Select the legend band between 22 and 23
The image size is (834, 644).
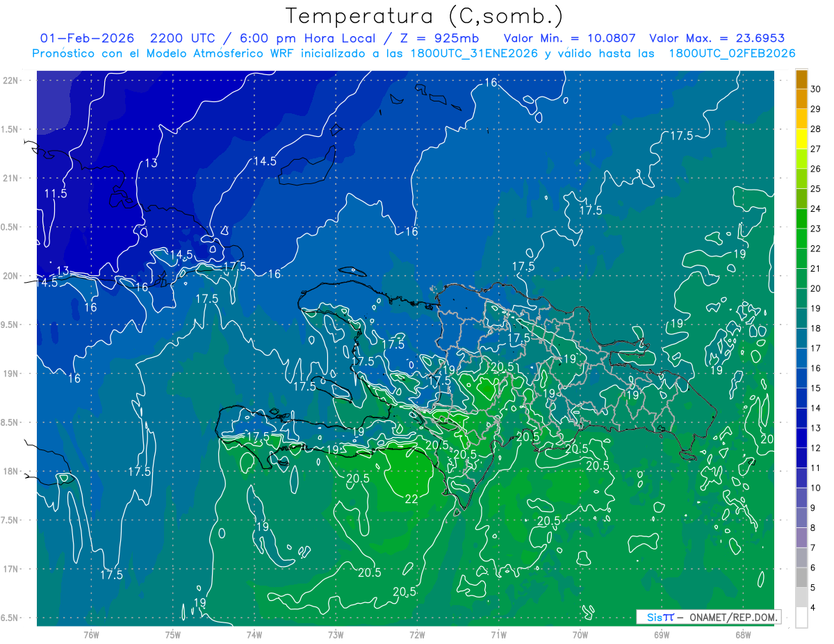click(801, 239)
